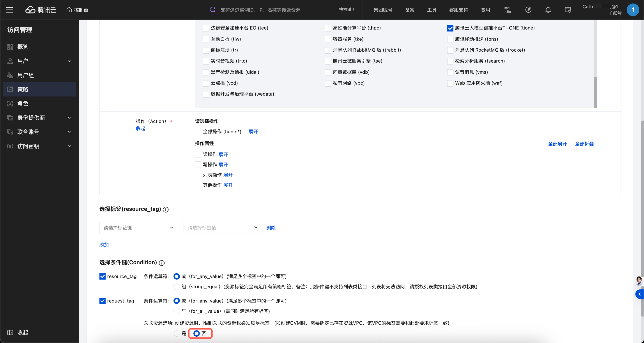Image resolution: width=644 pixels, height=343 pixels.
Task: Click the 联合账号 icon
Action: click(x=10, y=132)
